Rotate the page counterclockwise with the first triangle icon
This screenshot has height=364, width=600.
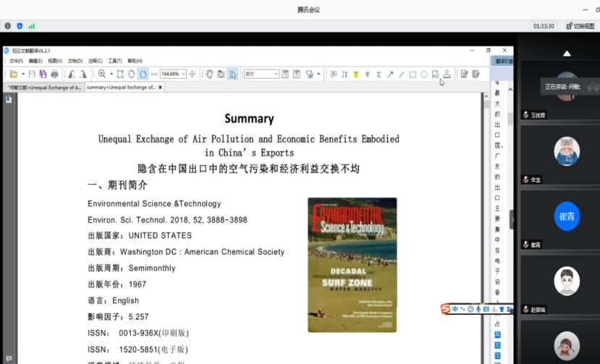click(72, 74)
